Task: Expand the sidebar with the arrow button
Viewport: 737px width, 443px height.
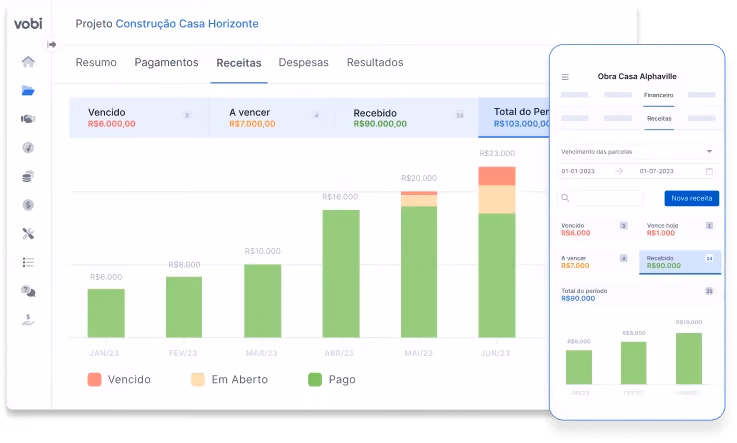Action: (x=51, y=45)
